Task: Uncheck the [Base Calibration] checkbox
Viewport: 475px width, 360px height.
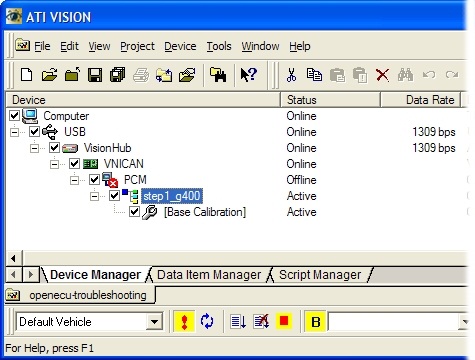Action: [x=134, y=212]
